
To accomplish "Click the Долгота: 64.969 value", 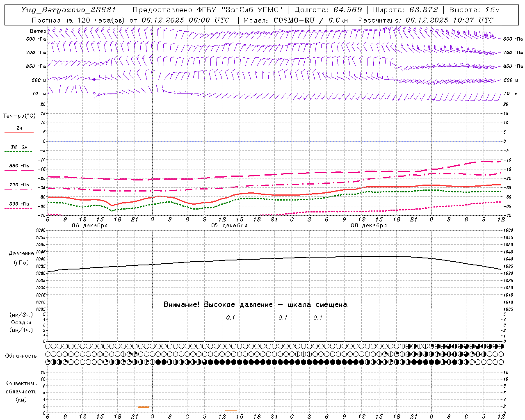I will point(328,10).
